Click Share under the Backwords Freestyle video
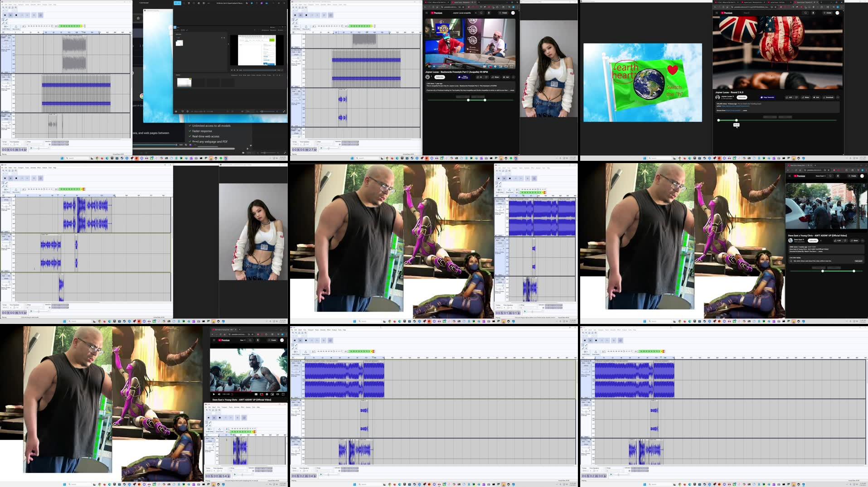The width and height of the screenshot is (868, 487). tap(496, 77)
